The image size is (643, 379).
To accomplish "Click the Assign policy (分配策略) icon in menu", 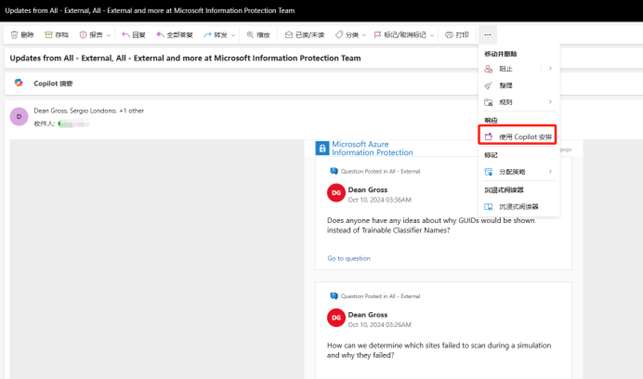I will (488, 172).
